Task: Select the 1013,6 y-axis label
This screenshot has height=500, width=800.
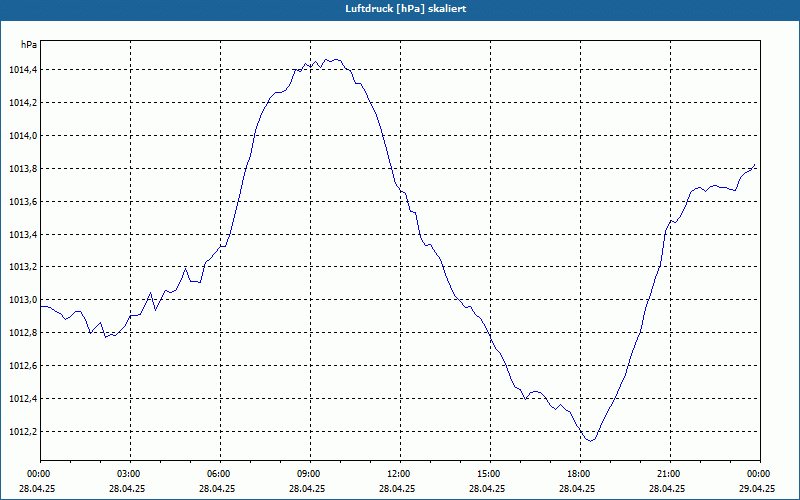Action: pos(23,202)
